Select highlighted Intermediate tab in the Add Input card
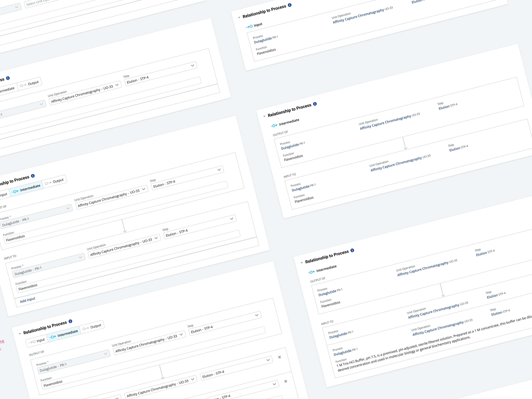Image resolution: width=532 pixels, height=399 pixels. pyautogui.click(x=26, y=189)
